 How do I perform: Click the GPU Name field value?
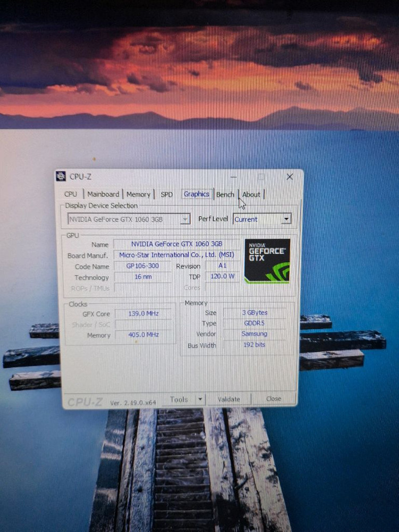pos(177,244)
